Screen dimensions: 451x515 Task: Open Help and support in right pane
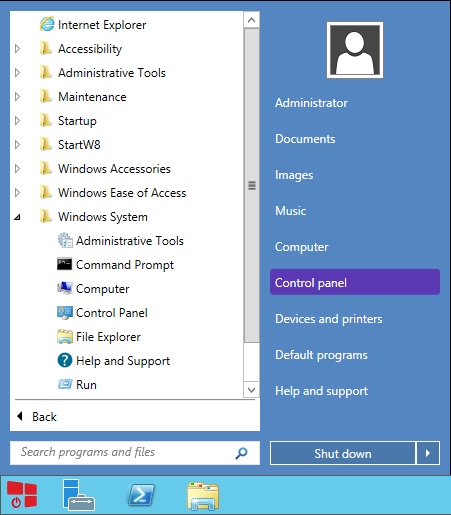click(x=321, y=391)
